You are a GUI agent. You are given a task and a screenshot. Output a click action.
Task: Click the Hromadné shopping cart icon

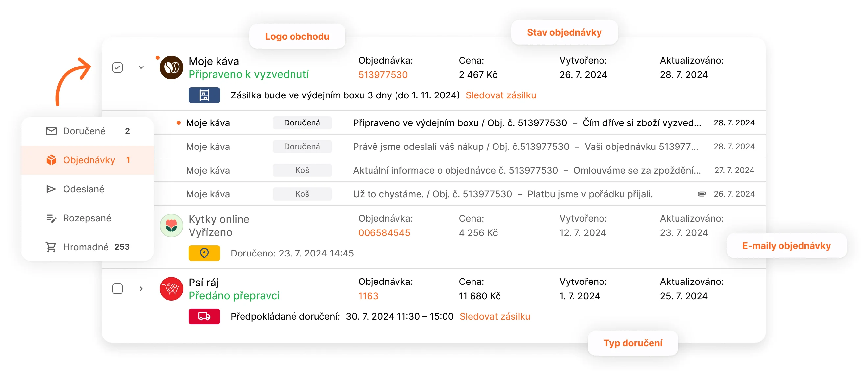(x=51, y=247)
